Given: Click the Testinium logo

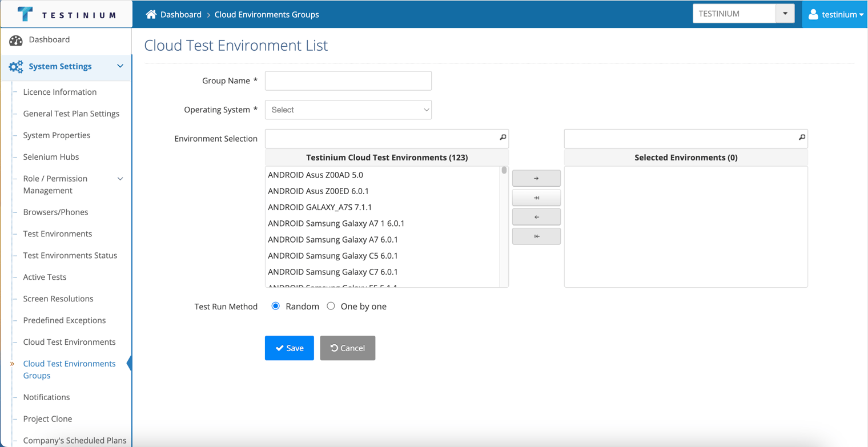Looking at the screenshot, I should 66,14.
